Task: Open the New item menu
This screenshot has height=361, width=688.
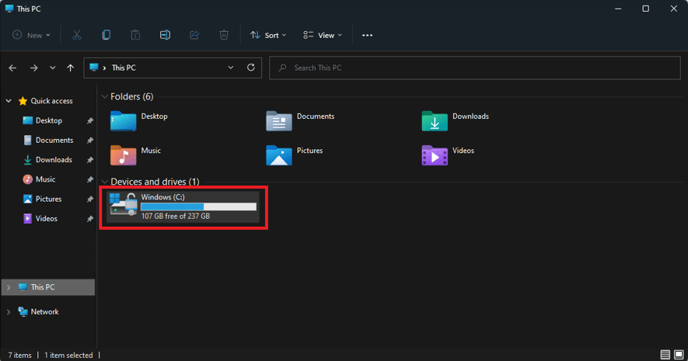Action: point(31,35)
